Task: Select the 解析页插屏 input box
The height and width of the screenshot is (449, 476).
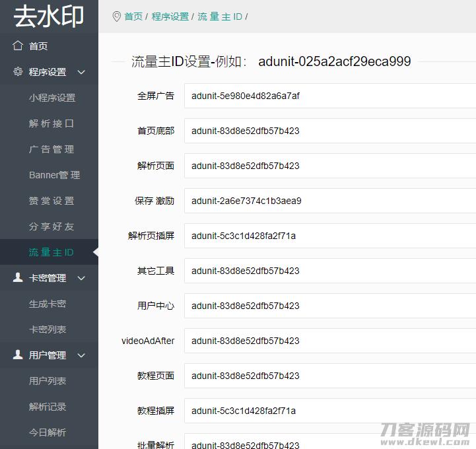Action: pyautogui.click(x=330, y=236)
